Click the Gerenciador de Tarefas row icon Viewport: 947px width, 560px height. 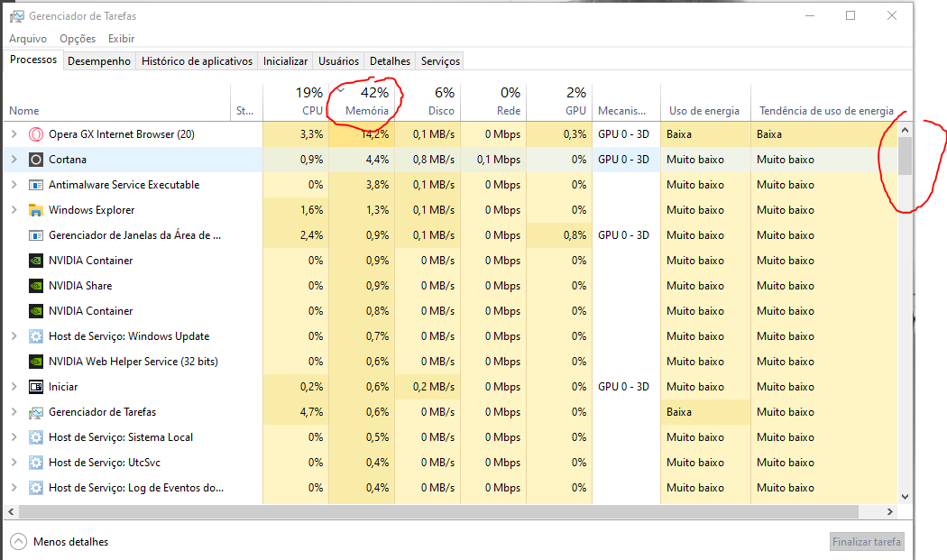pos(36,412)
